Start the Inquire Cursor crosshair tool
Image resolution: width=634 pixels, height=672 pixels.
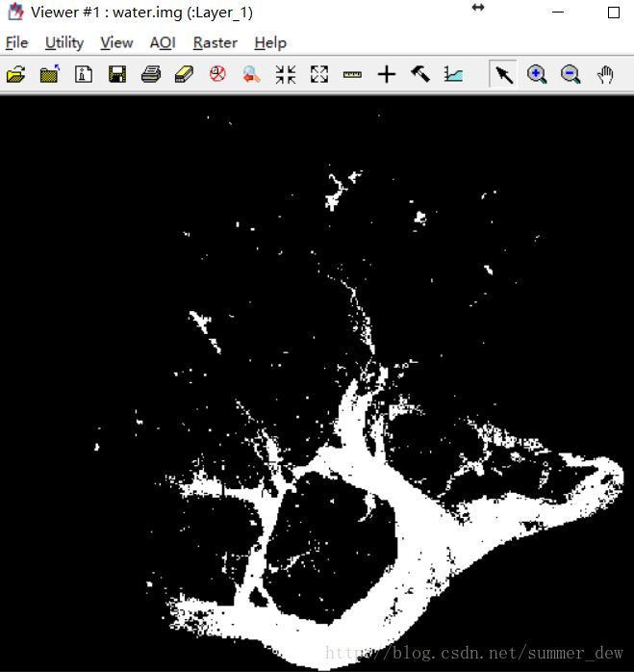[387, 74]
